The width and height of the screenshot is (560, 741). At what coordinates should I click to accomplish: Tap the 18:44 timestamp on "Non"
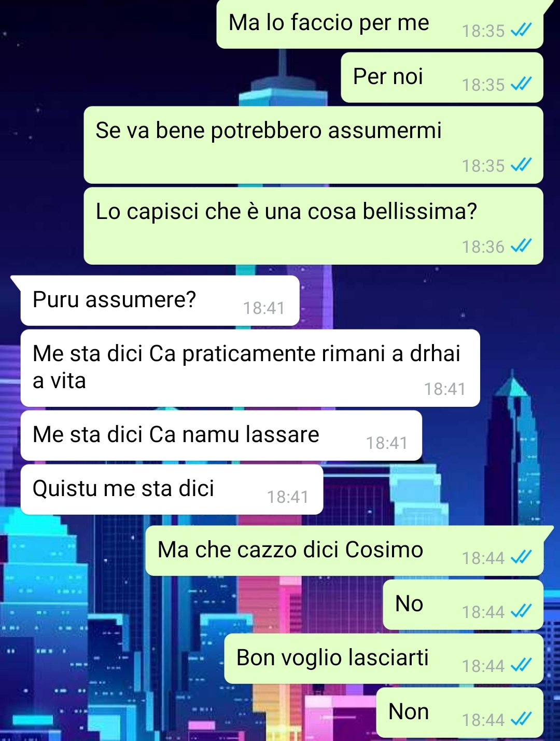click(483, 720)
